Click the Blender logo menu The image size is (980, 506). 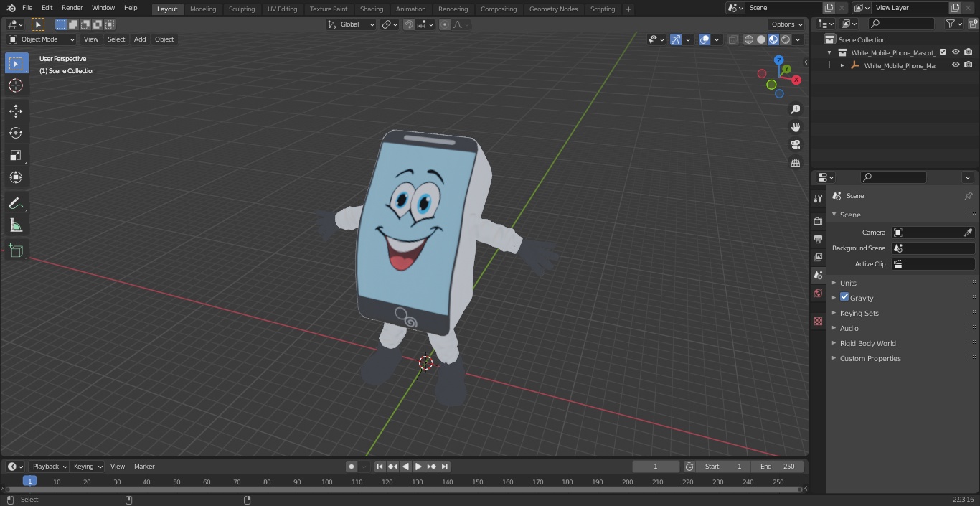(x=11, y=8)
